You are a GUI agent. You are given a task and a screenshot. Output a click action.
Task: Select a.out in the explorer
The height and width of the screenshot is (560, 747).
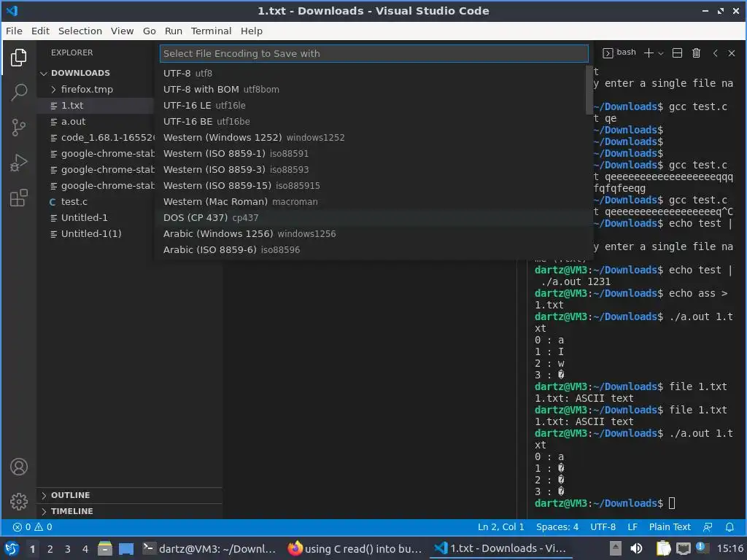point(73,122)
